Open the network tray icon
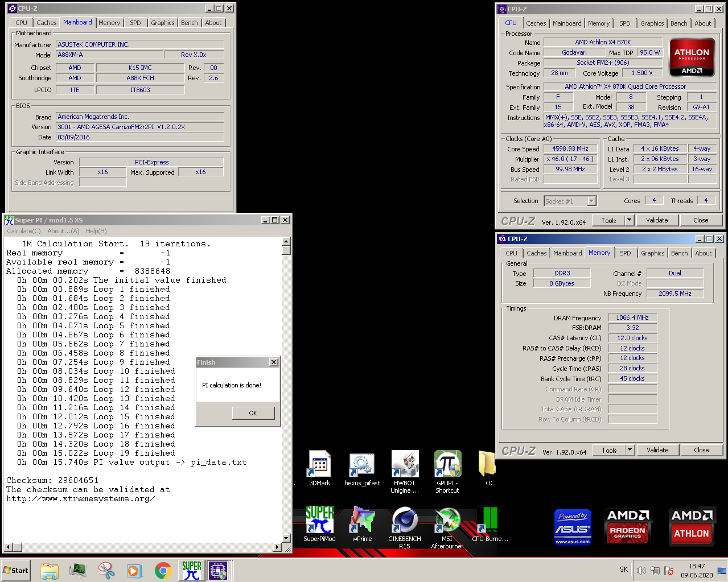This screenshot has width=728, height=582. [655, 571]
